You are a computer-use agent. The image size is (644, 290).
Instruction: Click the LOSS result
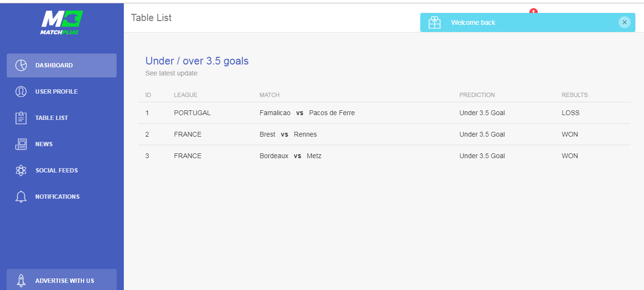pos(570,113)
